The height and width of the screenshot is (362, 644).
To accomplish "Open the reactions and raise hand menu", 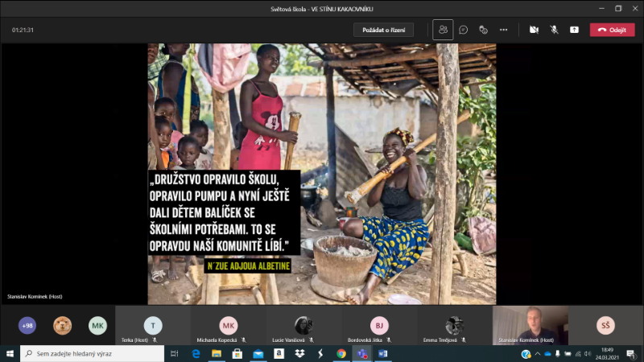I will (x=484, y=30).
